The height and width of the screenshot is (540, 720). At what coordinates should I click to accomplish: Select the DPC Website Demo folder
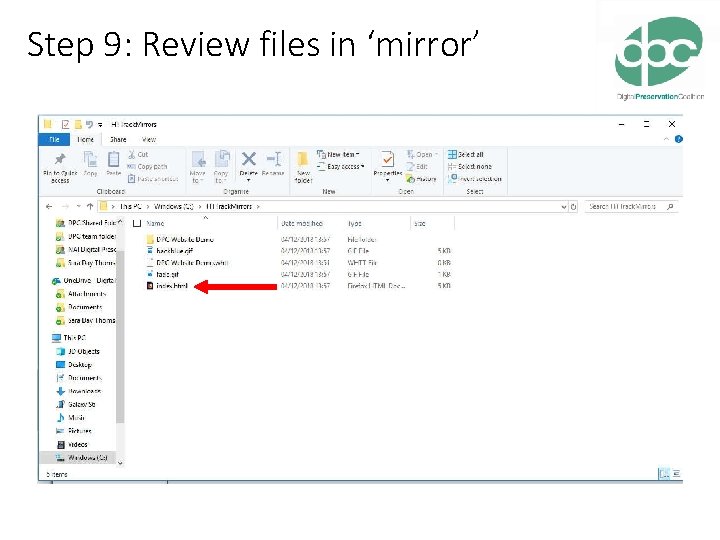(x=185, y=239)
